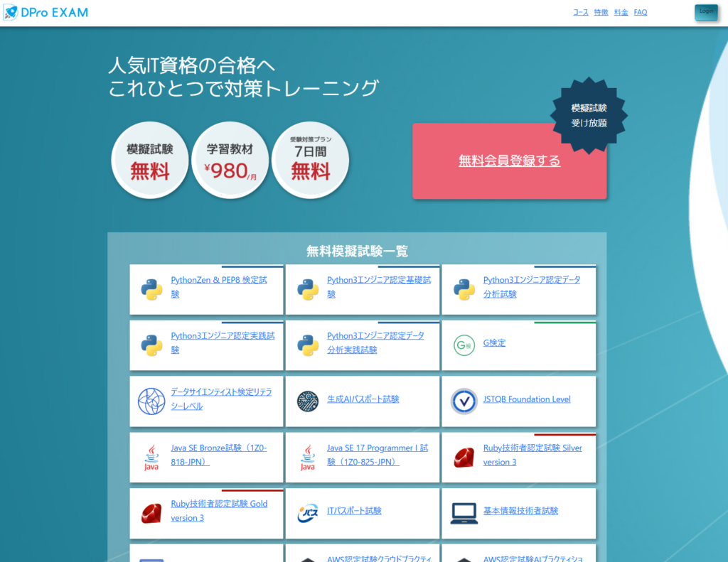Open the FAQ navigation link
Screen dimensions: 728x562
pyautogui.click(x=641, y=12)
